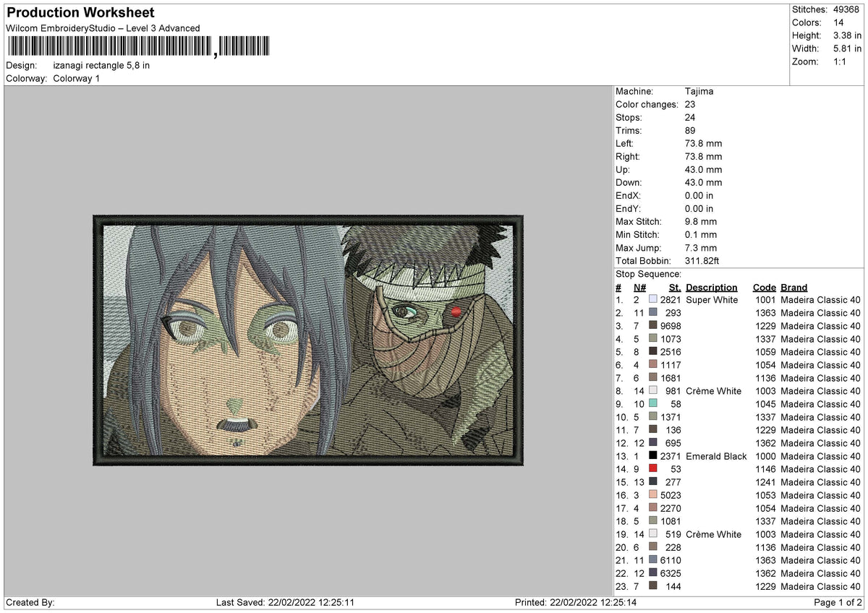868x613 pixels.
Task: Select the 'Production Worksheet' title
Action: (80, 13)
